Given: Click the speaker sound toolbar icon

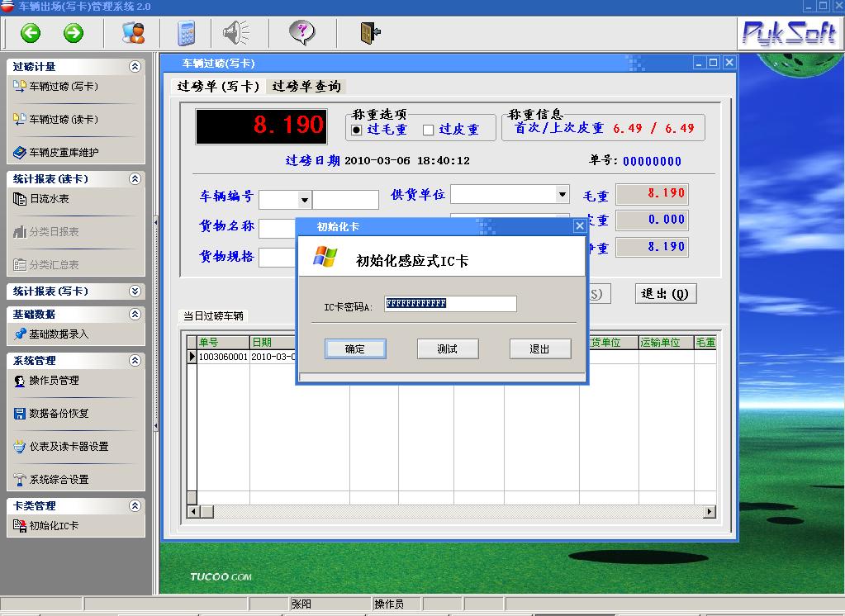Looking at the screenshot, I should coord(235,33).
